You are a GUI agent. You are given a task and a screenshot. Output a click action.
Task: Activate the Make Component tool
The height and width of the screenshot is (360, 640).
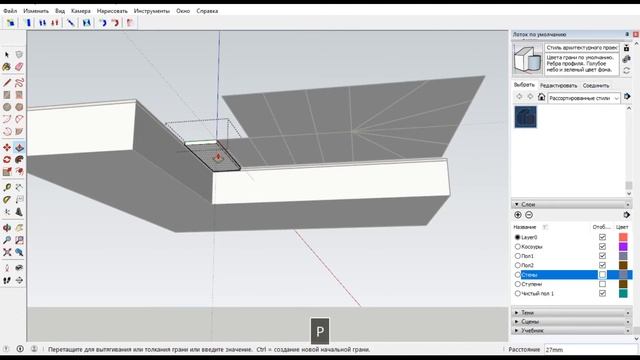19,55
